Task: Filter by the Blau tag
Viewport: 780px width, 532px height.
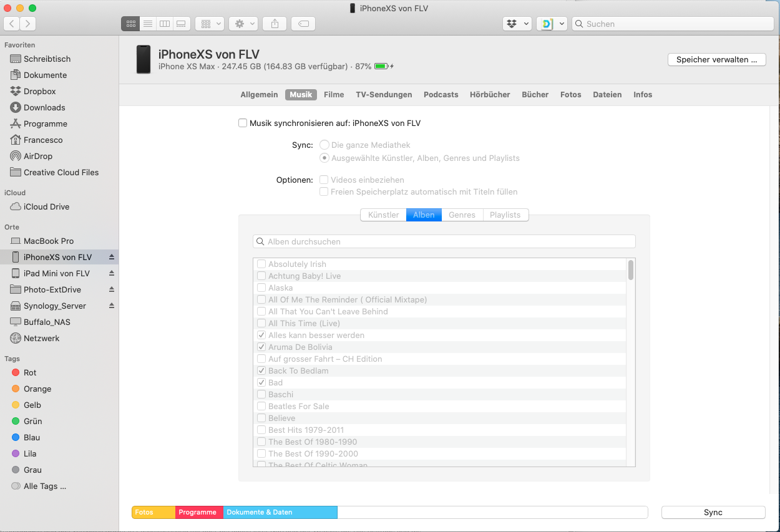Action: [32, 437]
